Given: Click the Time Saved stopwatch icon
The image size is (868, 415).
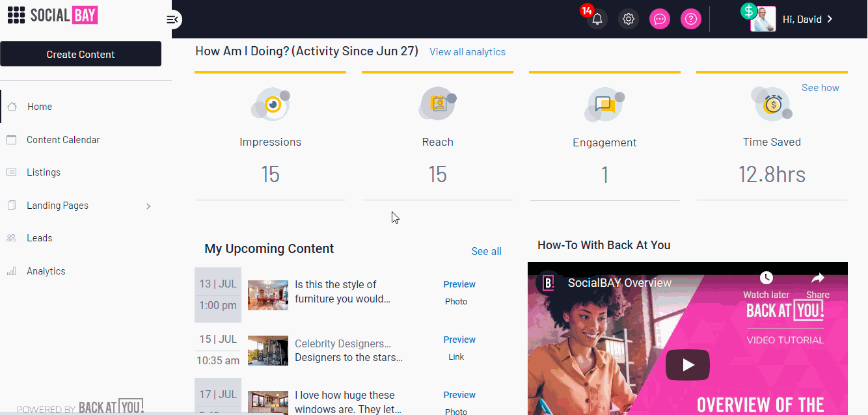Looking at the screenshot, I should pyautogui.click(x=772, y=104).
